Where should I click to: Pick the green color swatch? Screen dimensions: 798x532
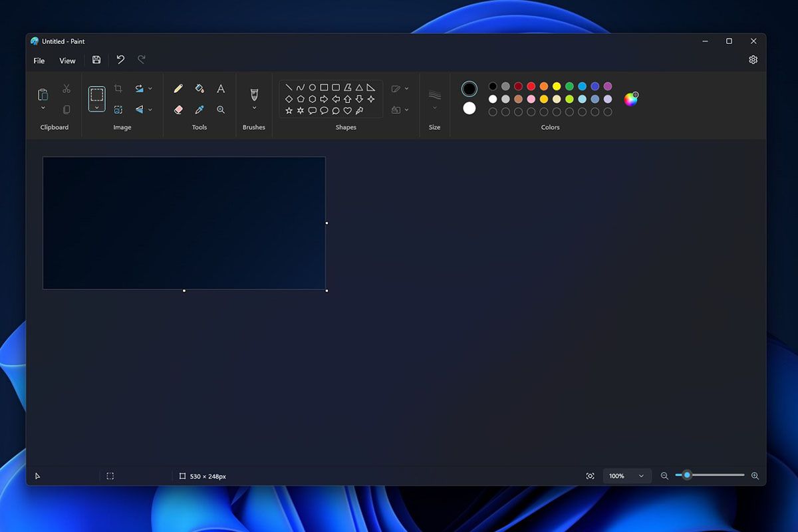(569, 86)
